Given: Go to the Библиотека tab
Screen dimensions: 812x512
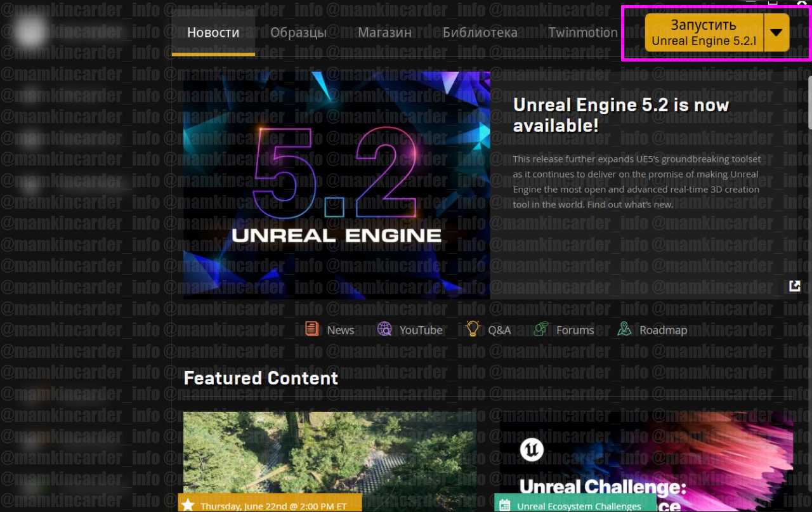Looking at the screenshot, I should [x=480, y=32].
